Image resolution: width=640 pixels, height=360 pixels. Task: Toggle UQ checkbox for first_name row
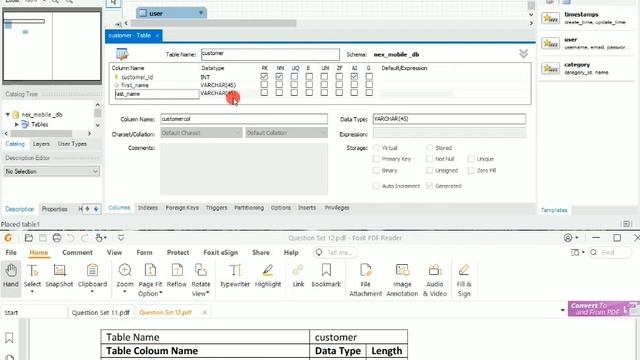click(294, 84)
